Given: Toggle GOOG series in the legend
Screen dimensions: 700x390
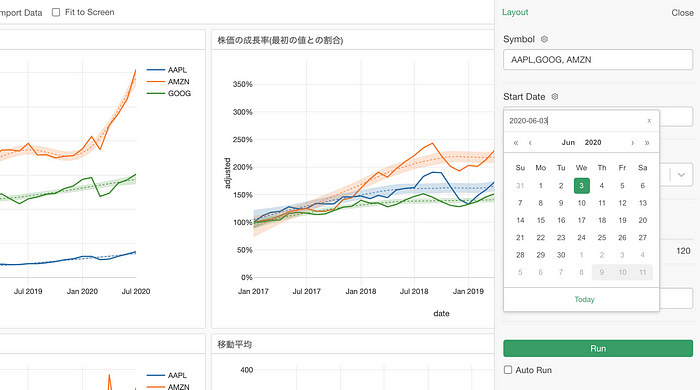Looking at the screenshot, I should (168, 93).
